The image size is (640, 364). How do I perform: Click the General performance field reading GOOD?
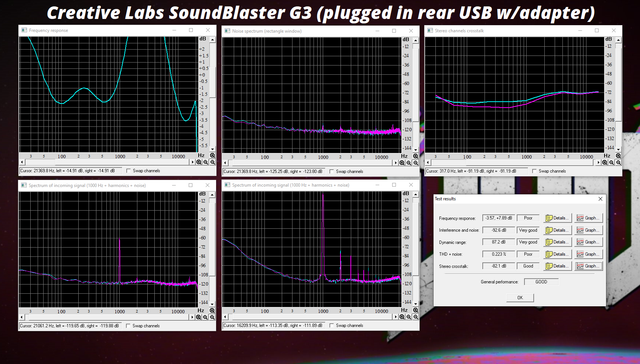(x=541, y=282)
